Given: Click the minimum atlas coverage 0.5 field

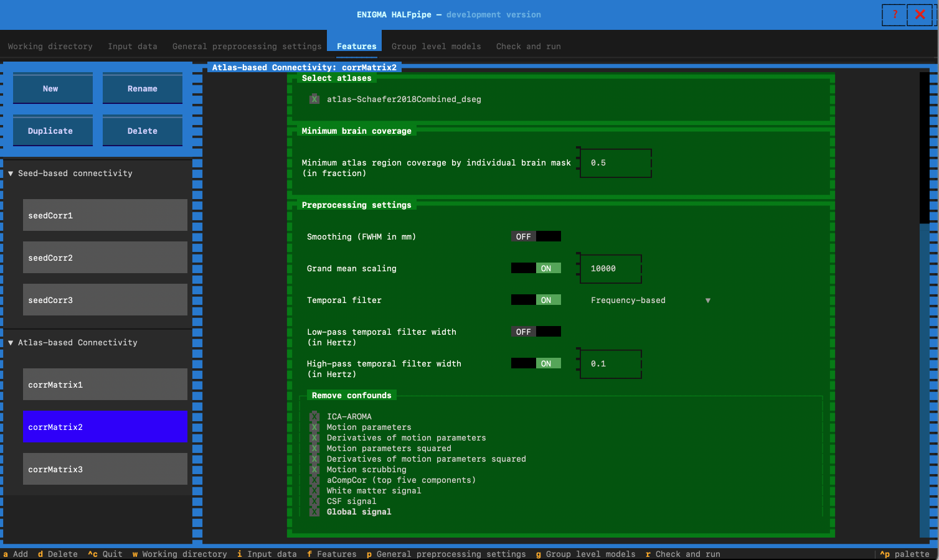Looking at the screenshot, I should pos(616,163).
